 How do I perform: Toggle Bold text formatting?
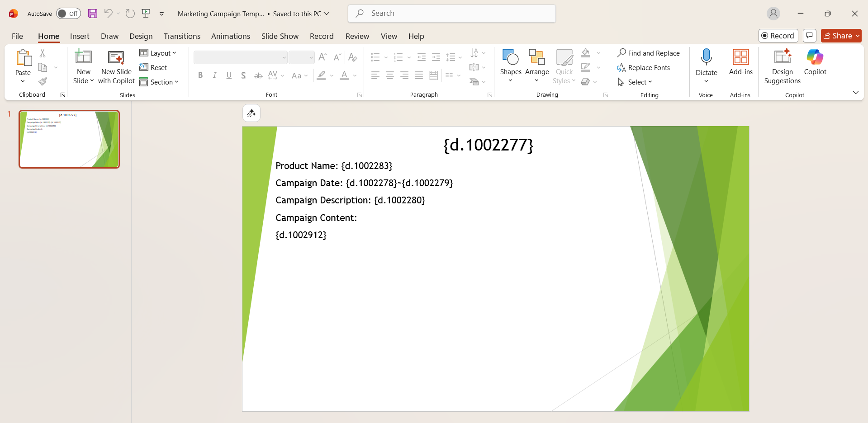[x=200, y=75]
